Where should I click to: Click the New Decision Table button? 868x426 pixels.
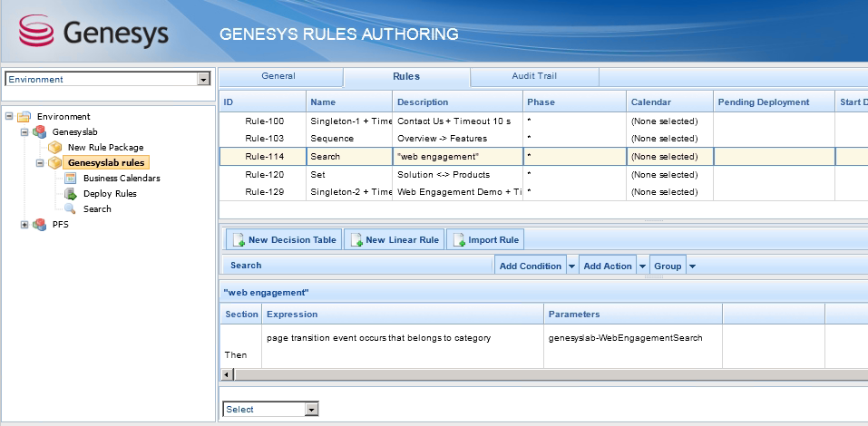tap(284, 240)
